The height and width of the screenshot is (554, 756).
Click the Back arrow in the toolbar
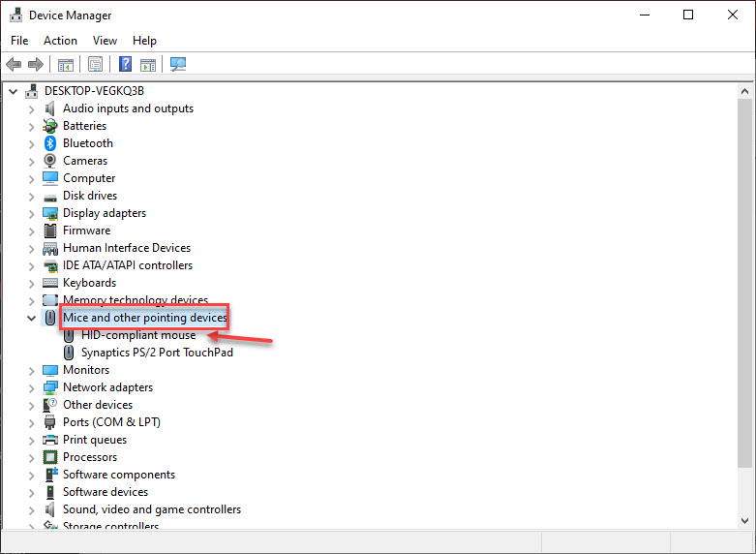14,65
